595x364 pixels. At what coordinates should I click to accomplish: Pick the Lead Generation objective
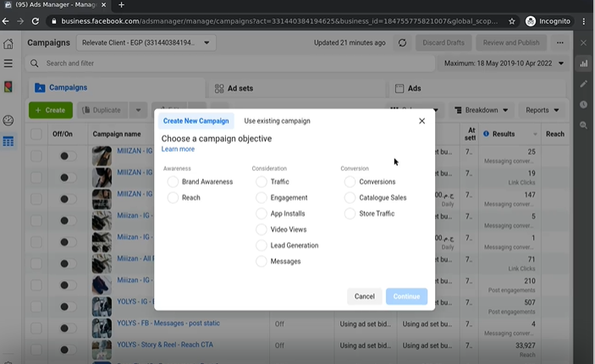[261, 245]
